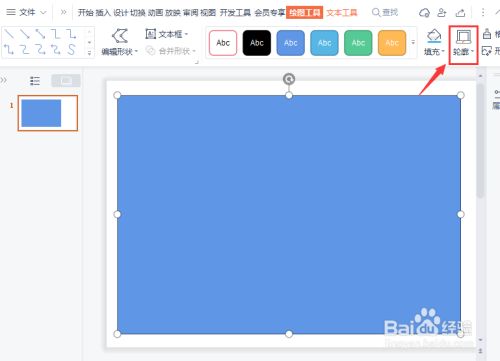Click the blue rectangle on the slide

click(289, 214)
